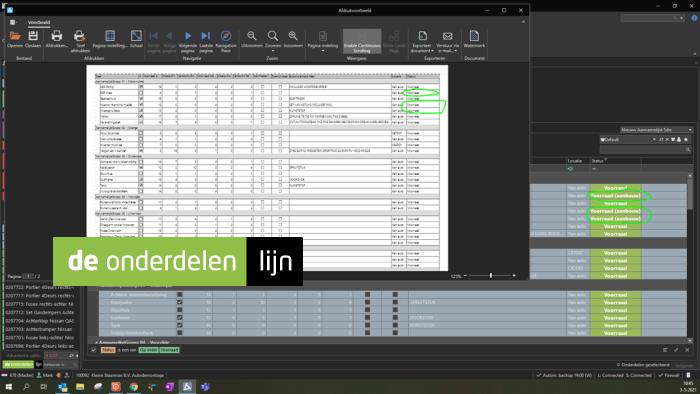Open Pagina-instelling page setup icon

click(x=110, y=36)
